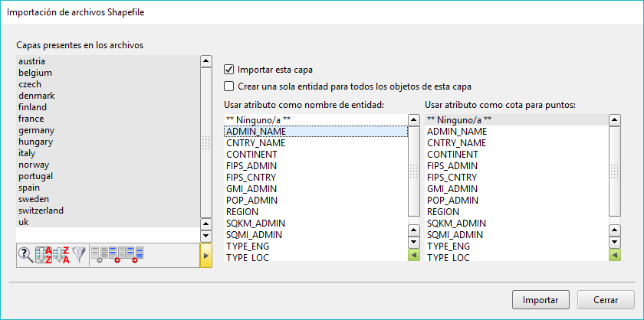Select the switzerland layer

pyautogui.click(x=107, y=211)
